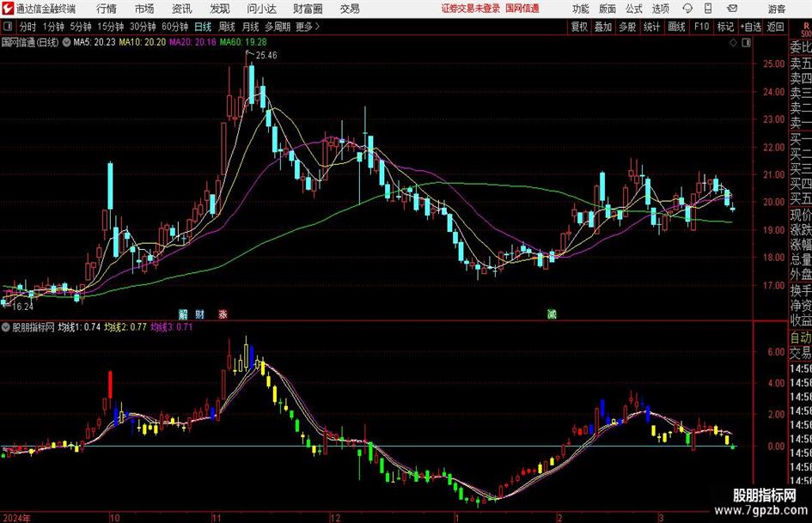Click the 返回 back button

(775, 27)
